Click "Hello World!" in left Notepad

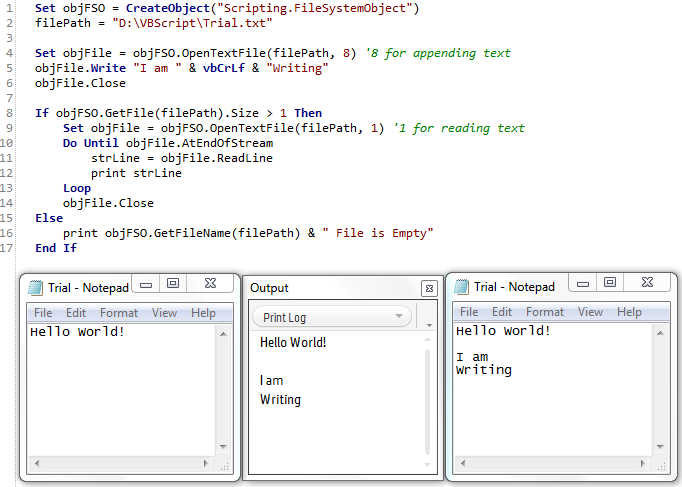point(77,332)
